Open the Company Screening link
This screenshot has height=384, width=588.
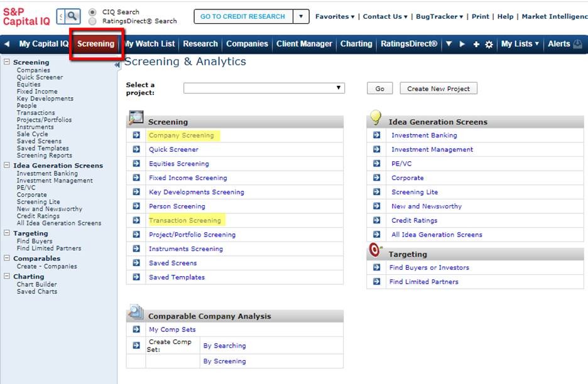[x=182, y=136]
